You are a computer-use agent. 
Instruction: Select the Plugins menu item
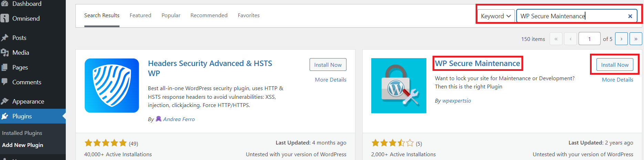33,116
